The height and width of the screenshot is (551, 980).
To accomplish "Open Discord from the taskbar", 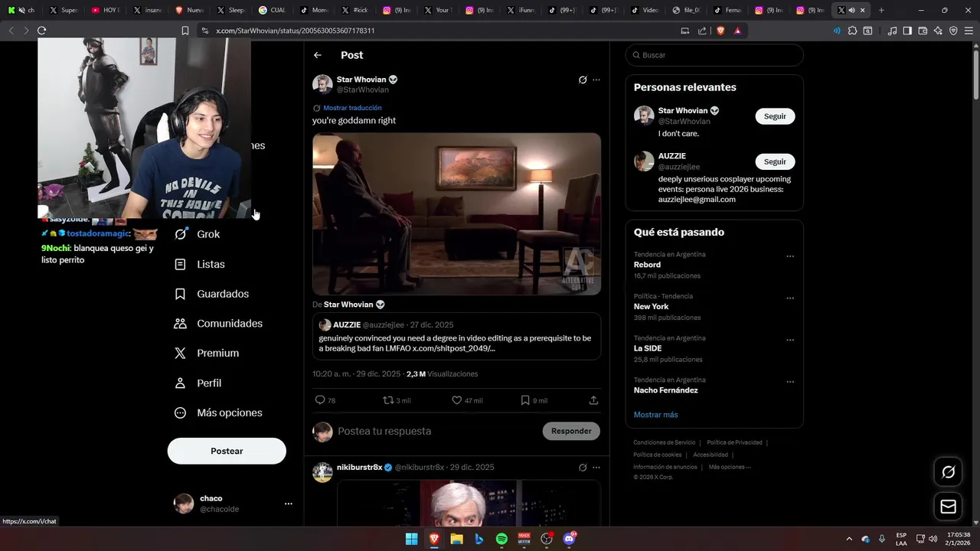I will point(569,539).
